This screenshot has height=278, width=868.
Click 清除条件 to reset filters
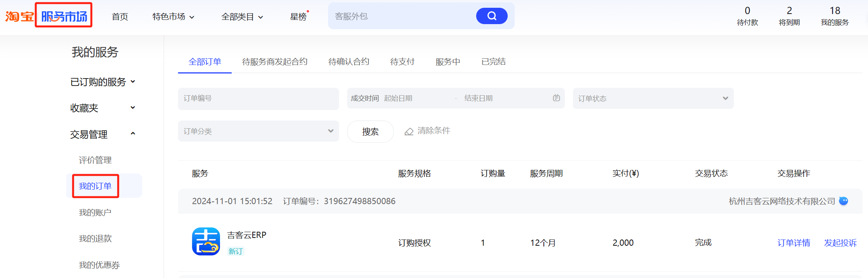click(x=434, y=131)
